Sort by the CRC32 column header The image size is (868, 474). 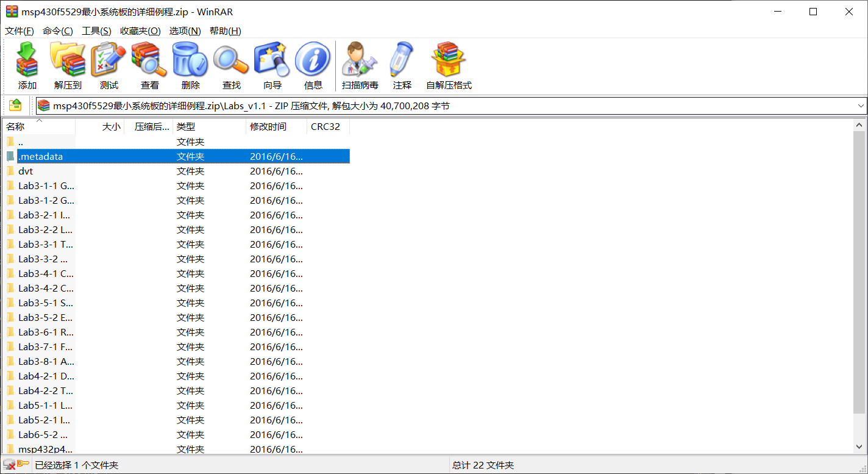[329, 127]
